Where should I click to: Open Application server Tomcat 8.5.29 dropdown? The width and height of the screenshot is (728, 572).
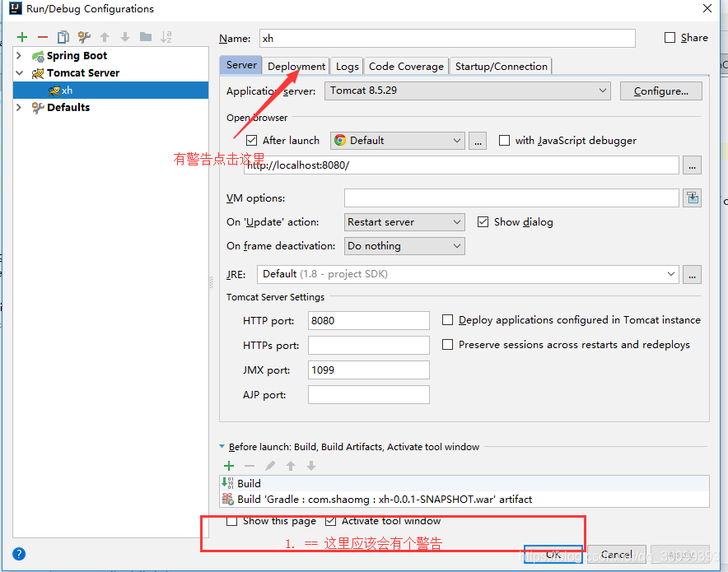pos(468,91)
